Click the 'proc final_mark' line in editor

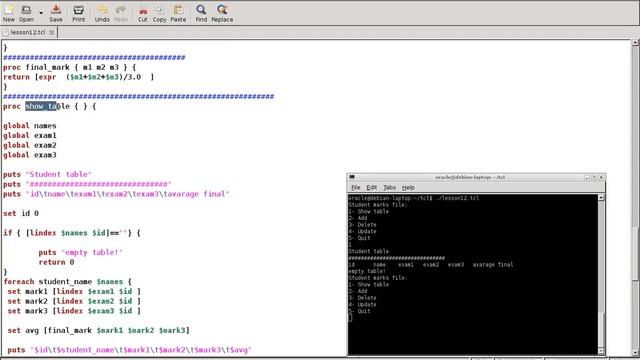(70, 67)
